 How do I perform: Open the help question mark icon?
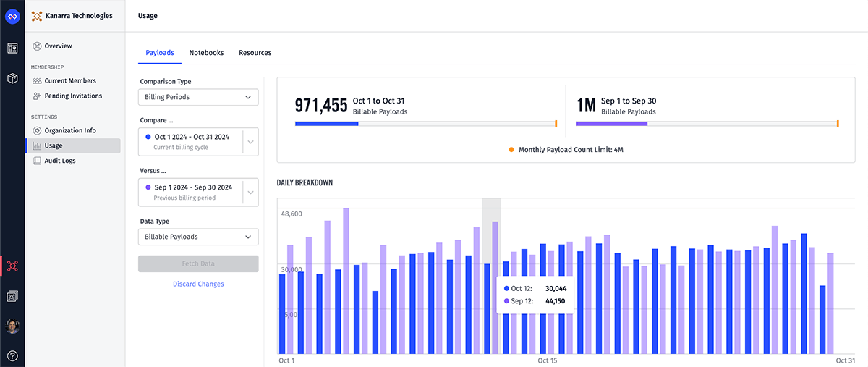[x=12, y=355]
